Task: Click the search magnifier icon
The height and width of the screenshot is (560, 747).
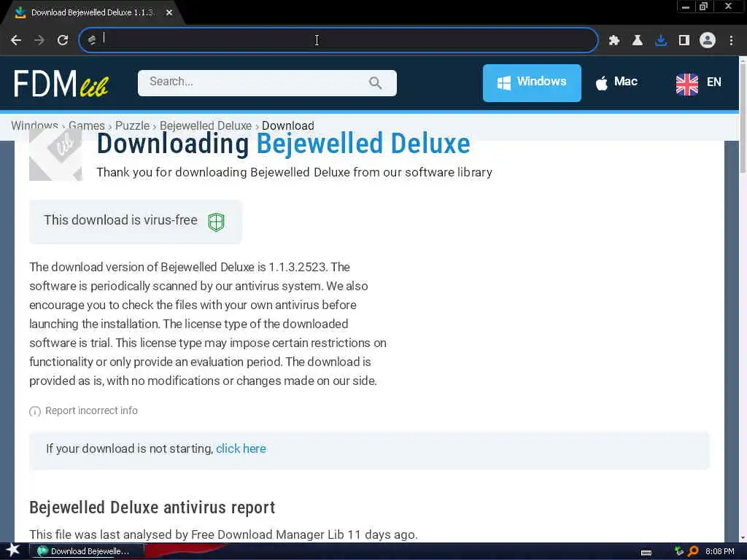Action: 375,83
